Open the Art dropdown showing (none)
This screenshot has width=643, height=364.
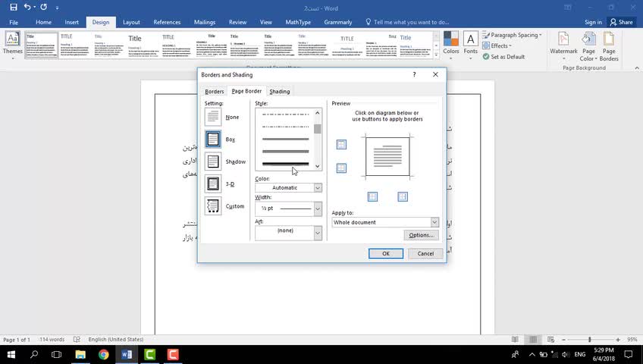coord(288,233)
